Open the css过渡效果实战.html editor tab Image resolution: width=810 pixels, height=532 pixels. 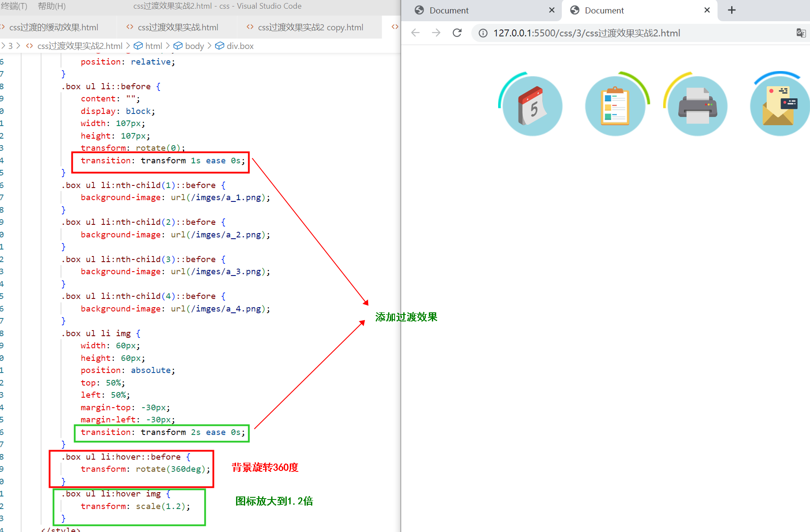point(178,27)
